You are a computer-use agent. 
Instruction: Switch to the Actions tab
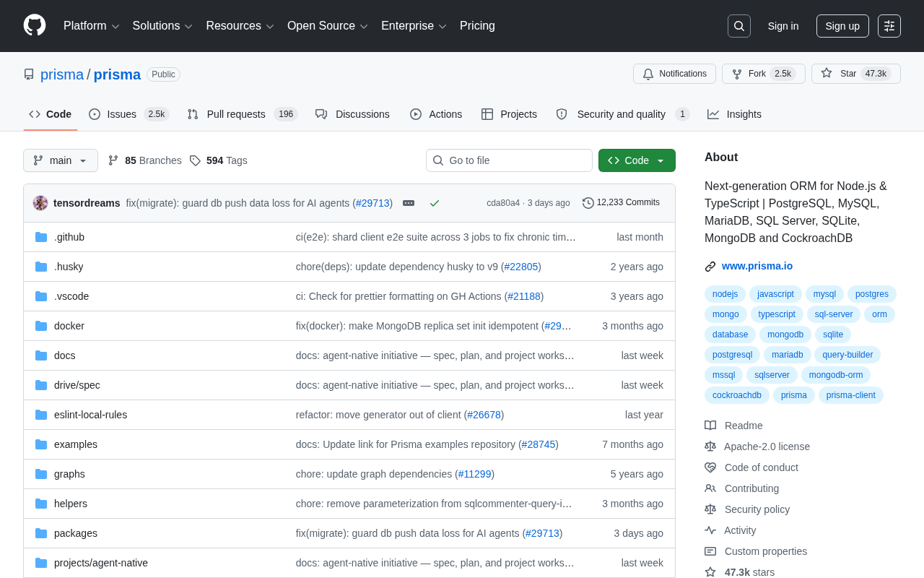pos(436,114)
